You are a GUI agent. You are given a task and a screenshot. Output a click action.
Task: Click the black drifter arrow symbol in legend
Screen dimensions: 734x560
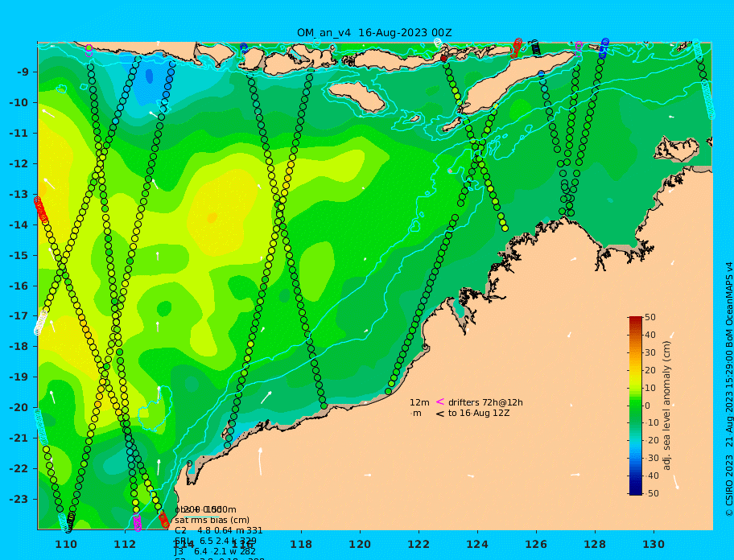440,414
